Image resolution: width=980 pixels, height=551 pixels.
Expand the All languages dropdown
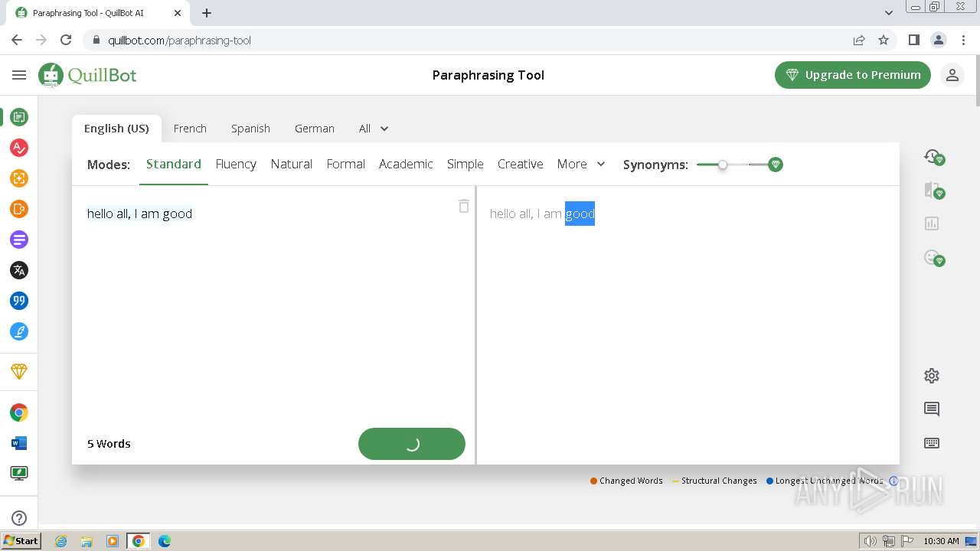[x=374, y=129]
